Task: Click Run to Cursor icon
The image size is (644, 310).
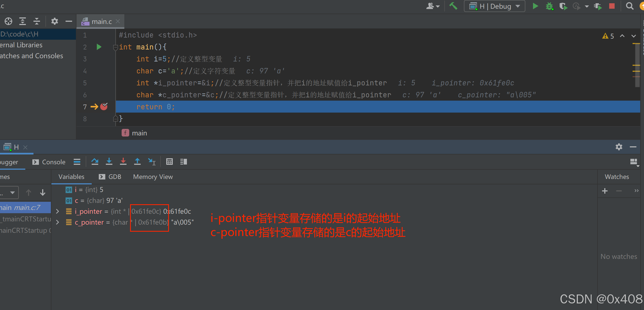Action: pyautogui.click(x=152, y=162)
